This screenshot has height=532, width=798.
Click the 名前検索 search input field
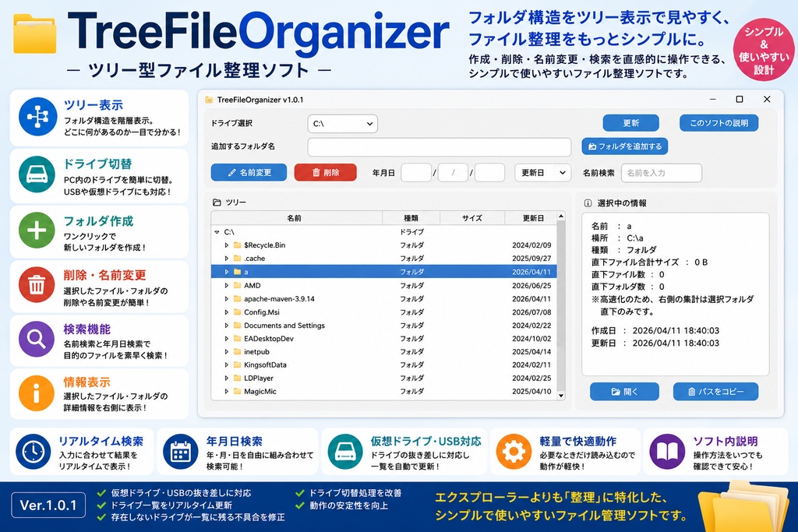coord(661,173)
